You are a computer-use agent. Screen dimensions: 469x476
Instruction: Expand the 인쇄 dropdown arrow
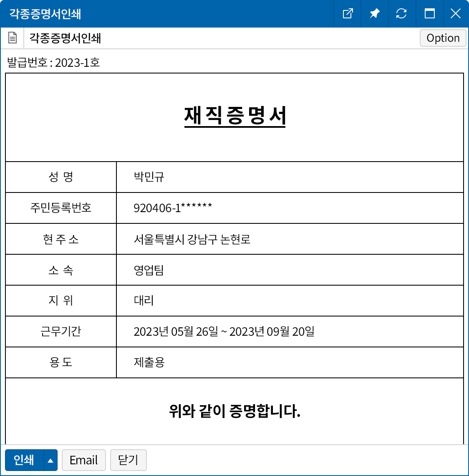[50, 460]
